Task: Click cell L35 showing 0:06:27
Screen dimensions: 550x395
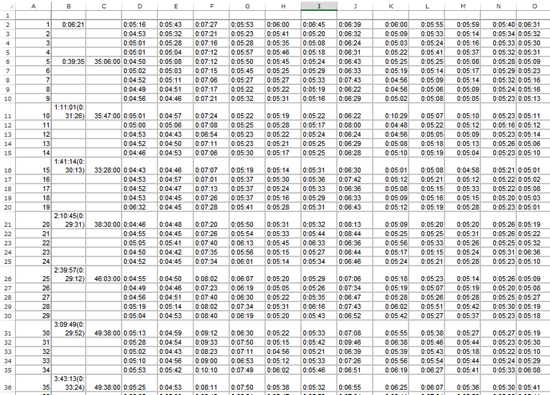Action: click(427, 370)
